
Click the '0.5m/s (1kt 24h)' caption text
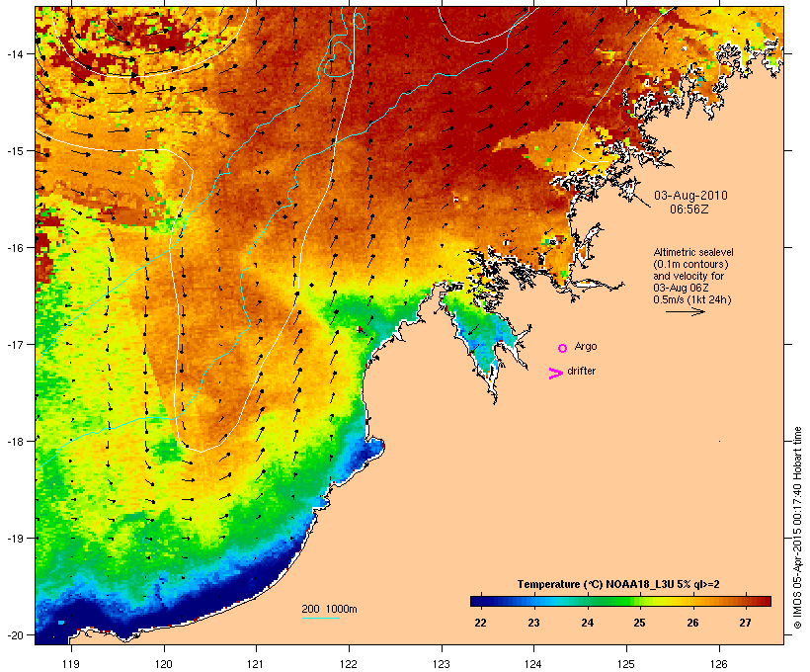tap(692, 299)
